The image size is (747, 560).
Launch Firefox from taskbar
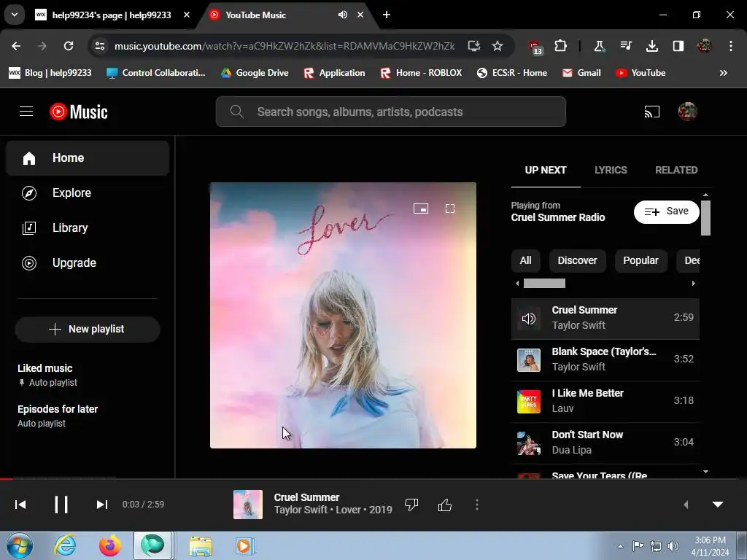(110, 545)
